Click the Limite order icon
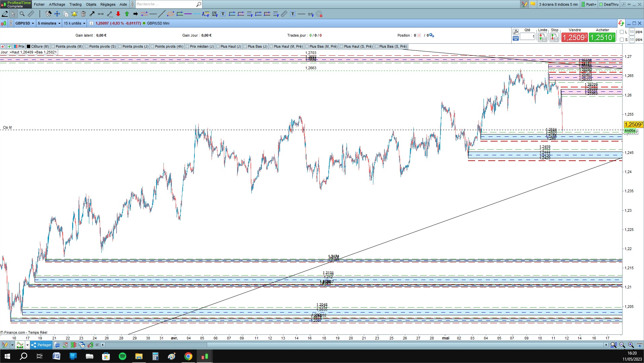644x363 pixels. (x=542, y=37)
